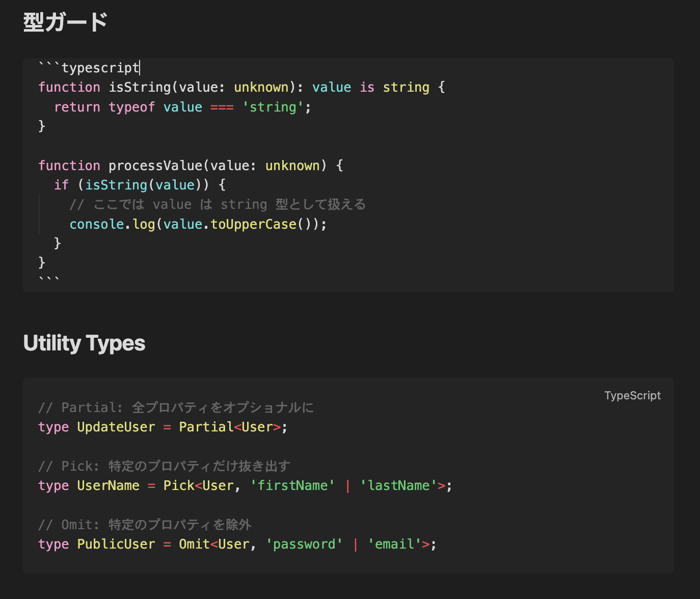
Task: Click the PublicUser type declaration
Action: pyautogui.click(x=116, y=544)
